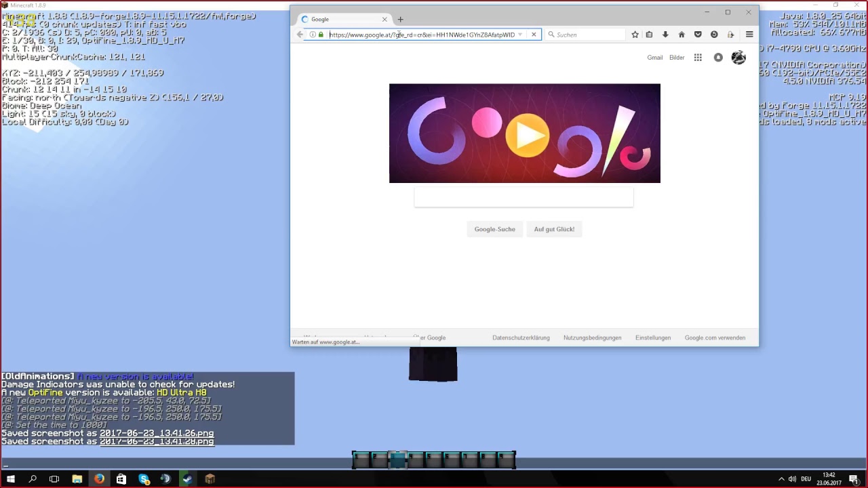868x488 pixels.
Task: Open the Bilder link
Action: tap(677, 58)
